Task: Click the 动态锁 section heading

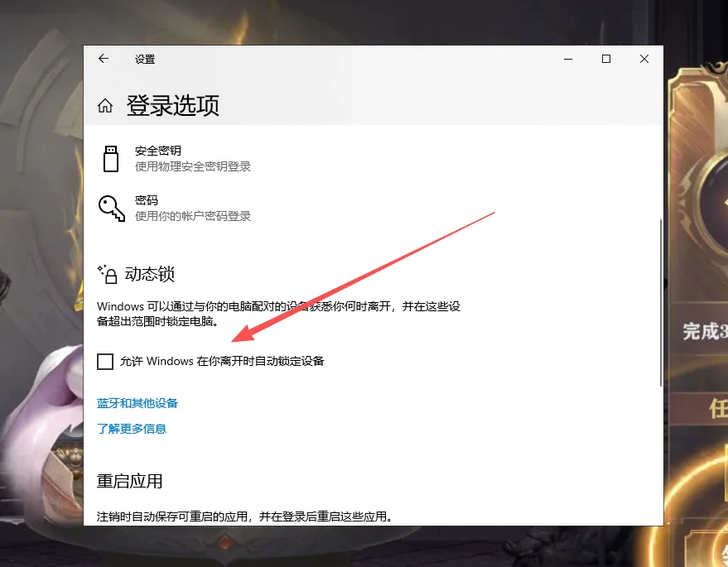Action: pos(150,274)
